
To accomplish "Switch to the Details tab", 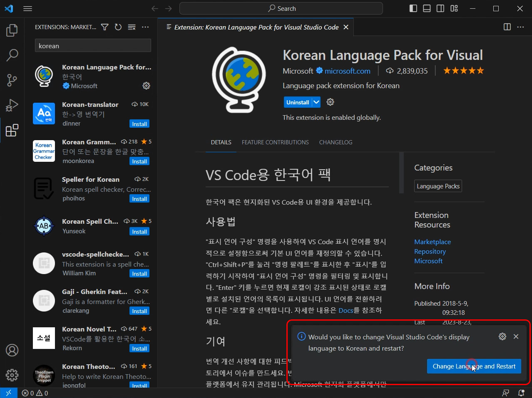I will tap(221, 142).
